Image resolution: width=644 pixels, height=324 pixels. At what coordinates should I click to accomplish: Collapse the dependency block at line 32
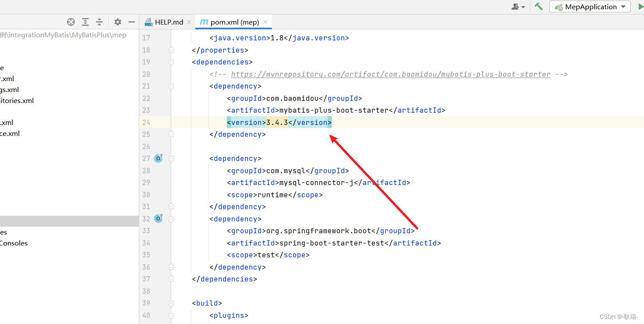point(171,219)
